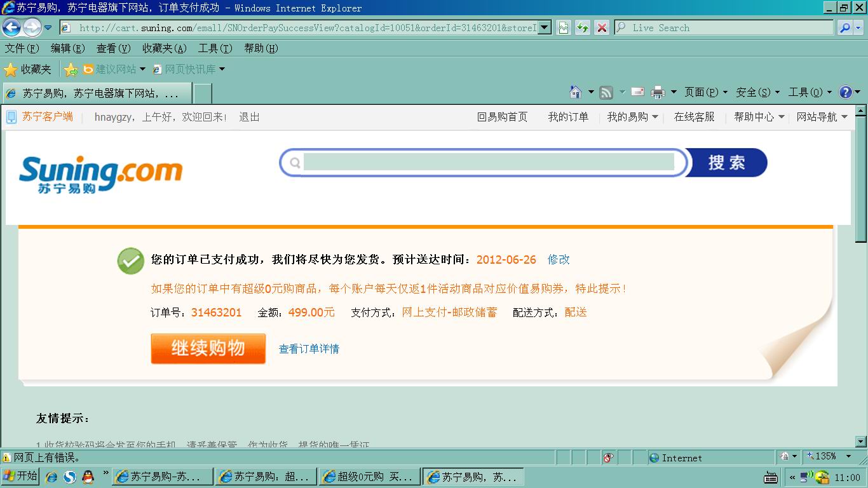Click the 开始 Start button
The image size is (868, 488).
pos(20,477)
